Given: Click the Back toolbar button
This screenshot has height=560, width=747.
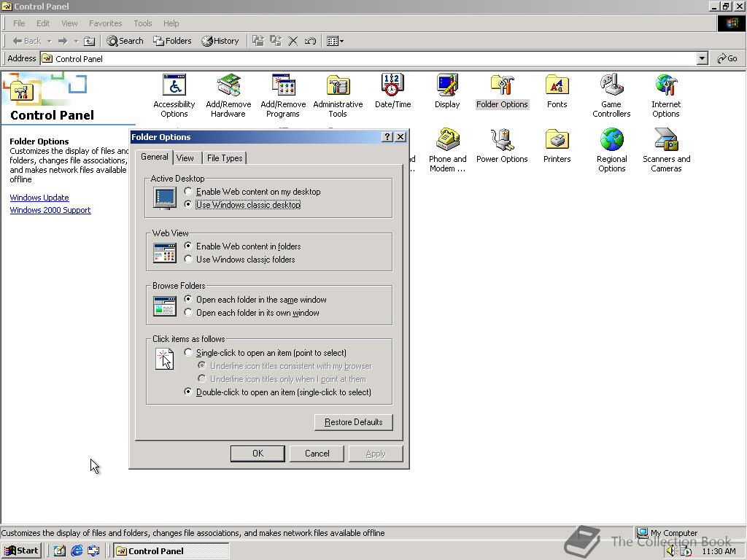Looking at the screenshot, I should (x=27, y=41).
